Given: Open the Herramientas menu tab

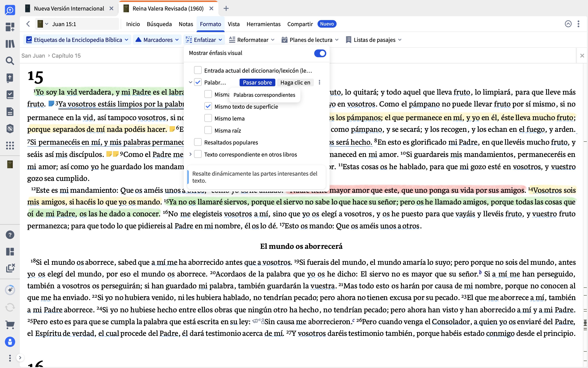Looking at the screenshot, I should tap(263, 24).
